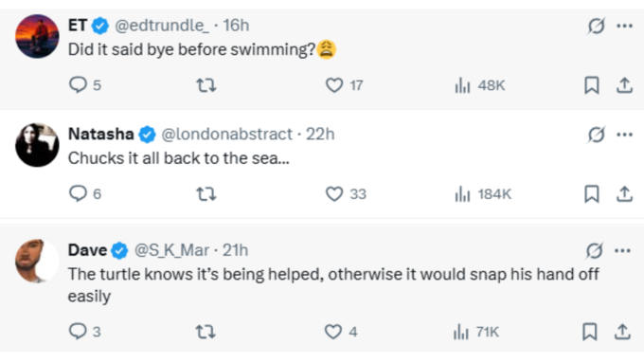Open Dave's profile picture

[37, 261]
